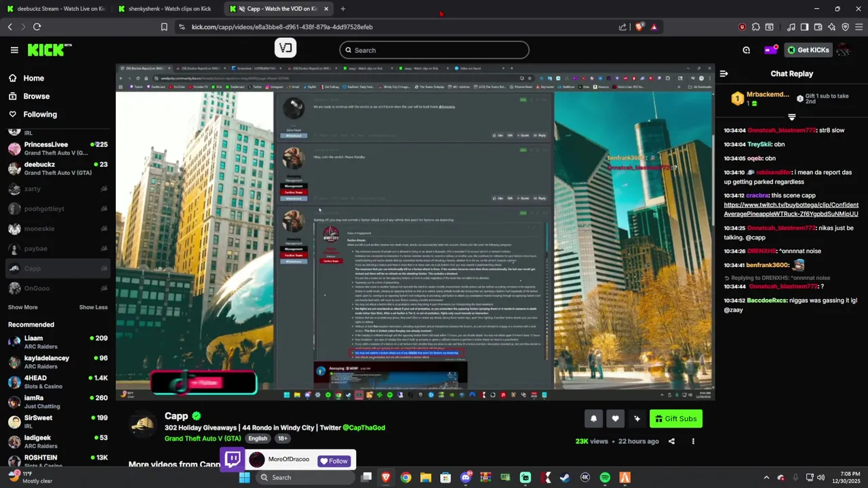Enable stream notifications bell button
The width and height of the screenshot is (868, 488).
593,419
